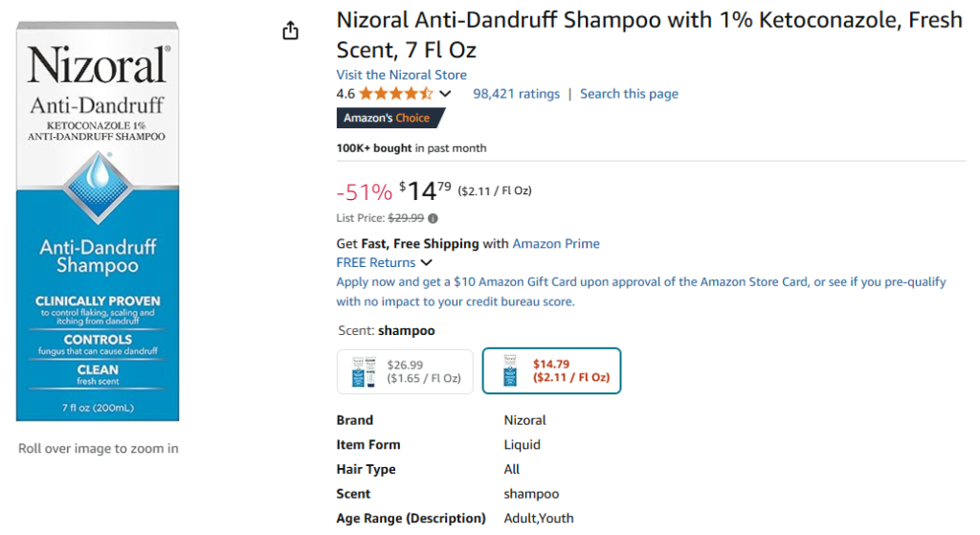Expand the rating breakdown chevron
The height and width of the screenshot is (535, 980).
pyautogui.click(x=445, y=94)
